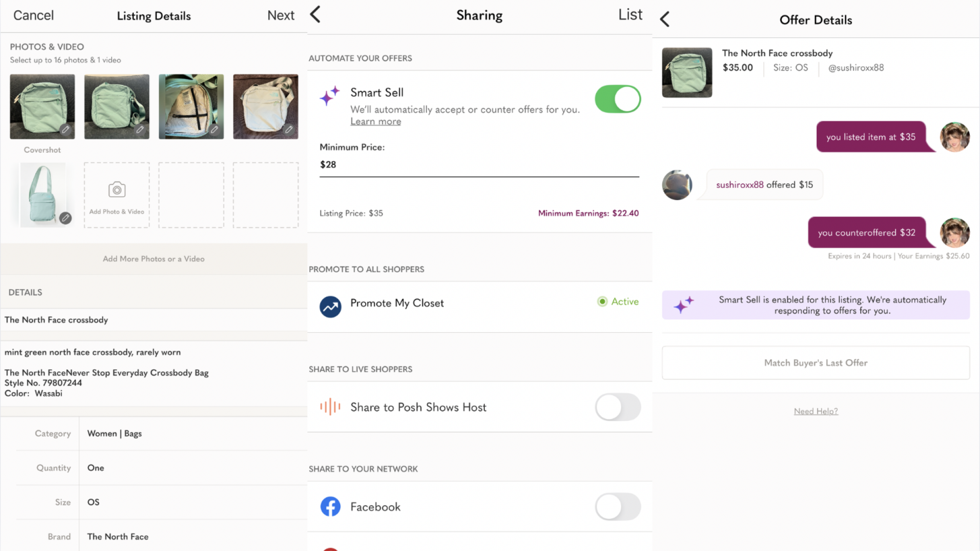Viewport: 980px width, 551px height.
Task: Tap Next in Listing Details header
Action: [x=280, y=16]
